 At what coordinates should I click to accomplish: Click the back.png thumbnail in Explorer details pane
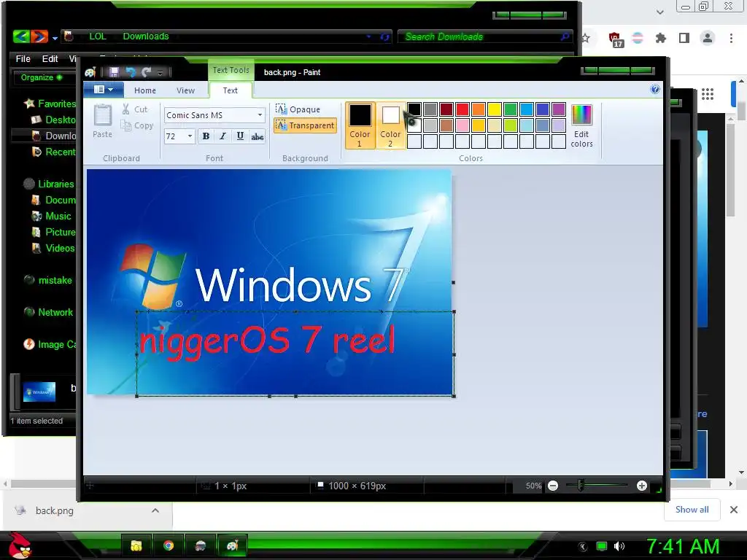(x=39, y=392)
